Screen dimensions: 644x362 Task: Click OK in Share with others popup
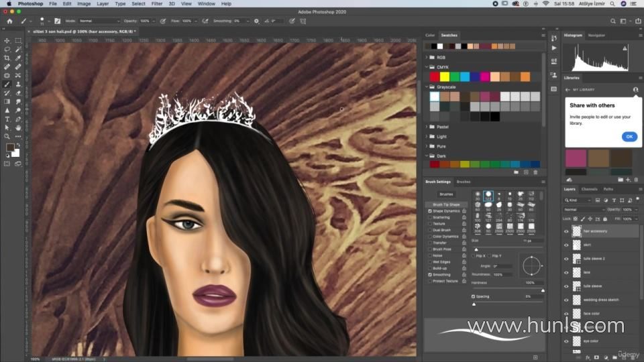[x=629, y=136]
